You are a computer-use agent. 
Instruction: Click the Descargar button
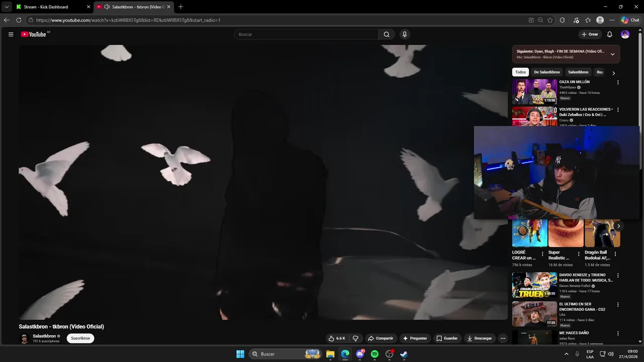click(479, 338)
